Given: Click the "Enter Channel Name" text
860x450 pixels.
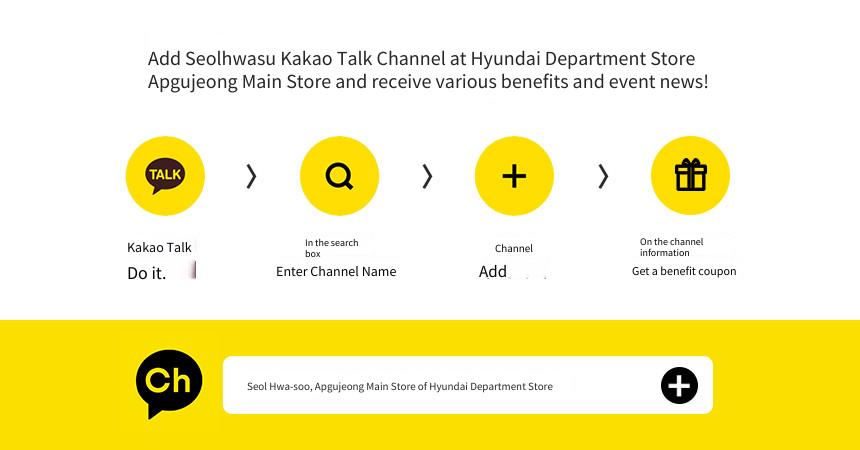Looking at the screenshot, I should [336, 272].
